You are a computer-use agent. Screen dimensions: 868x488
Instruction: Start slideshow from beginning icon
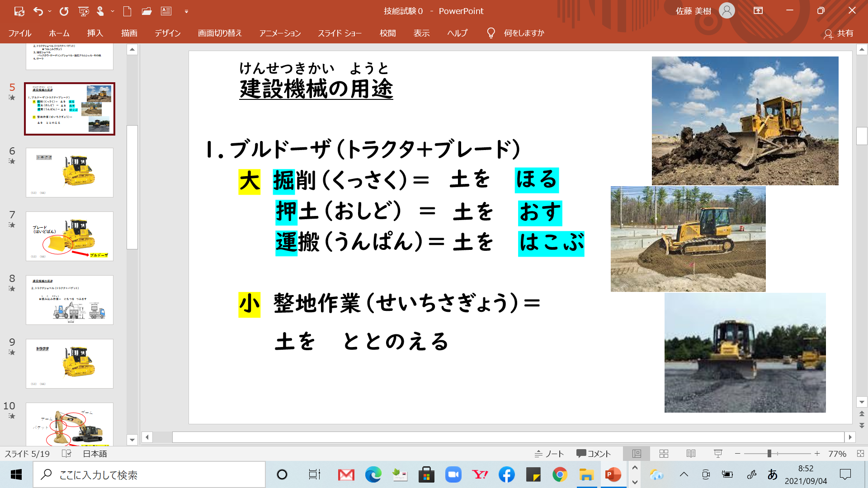(84, 11)
